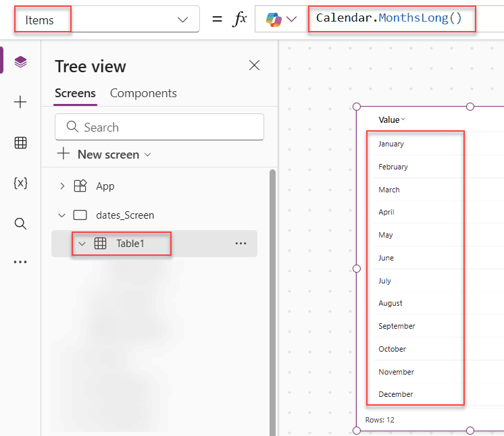Click the table's left-middle resize handle
Image resolution: width=504 pixels, height=436 pixels.
click(x=357, y=269)
